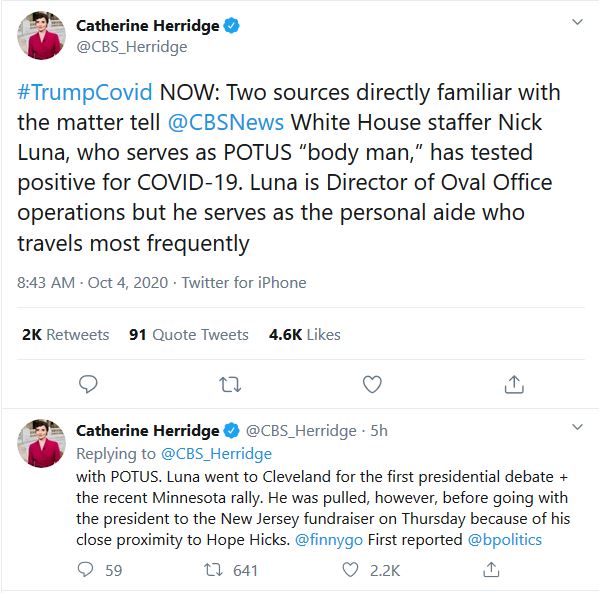Open the main tweet's chevron options menu
Screen dimensions: 599x593
[x=577, y=22]
